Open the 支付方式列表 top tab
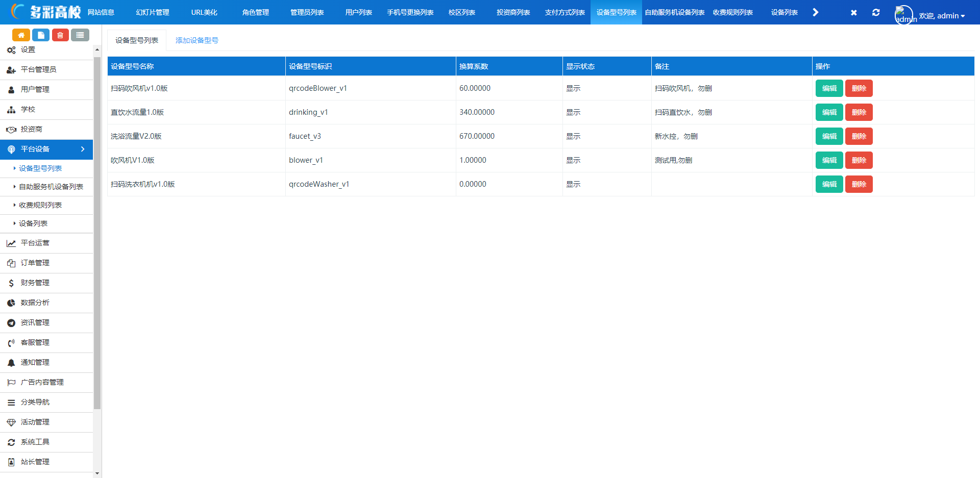The width and height of the screenshot is (980, 478). pyautogui.click(x=565, y=12)
